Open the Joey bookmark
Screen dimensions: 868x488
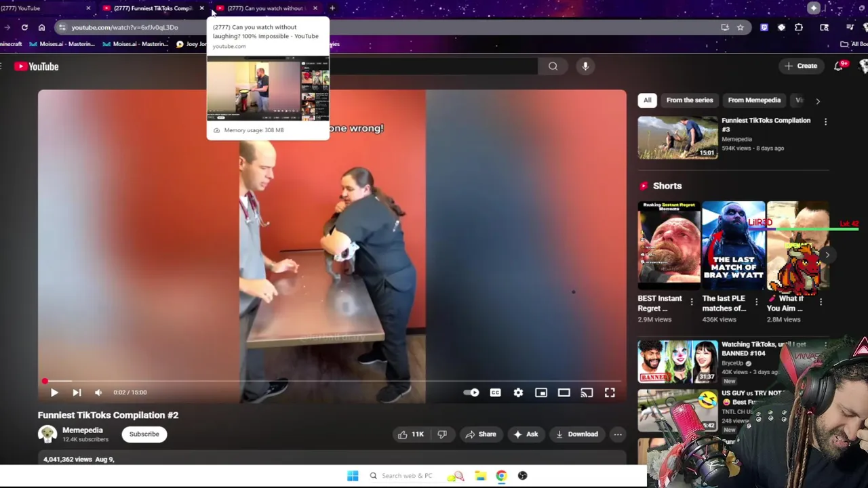point(191,44)
